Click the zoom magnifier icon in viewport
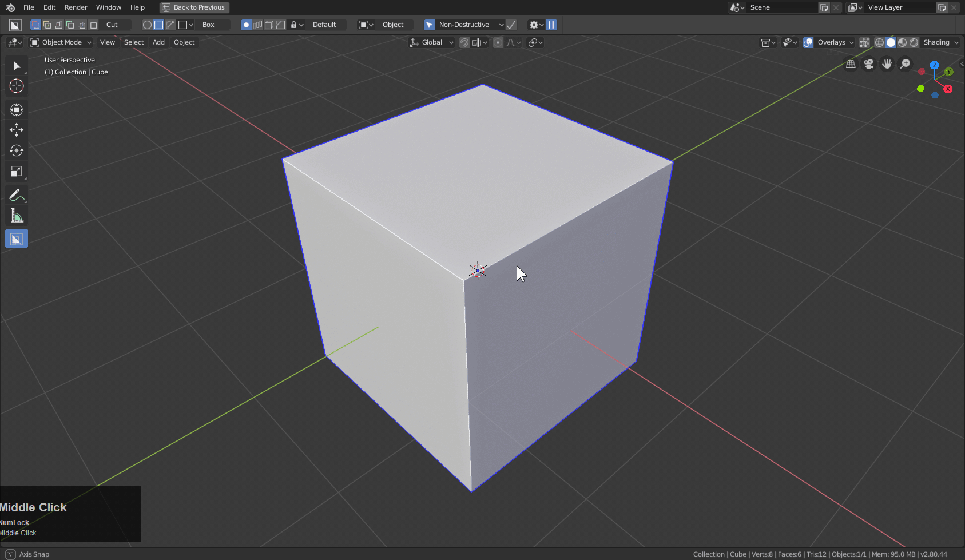 905,64
